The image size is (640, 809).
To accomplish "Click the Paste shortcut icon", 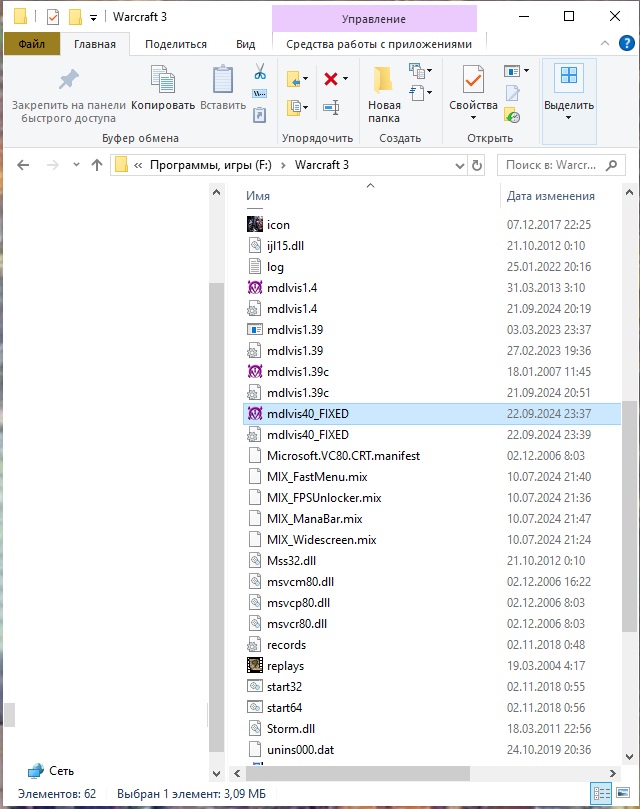I will coord(260,115).
